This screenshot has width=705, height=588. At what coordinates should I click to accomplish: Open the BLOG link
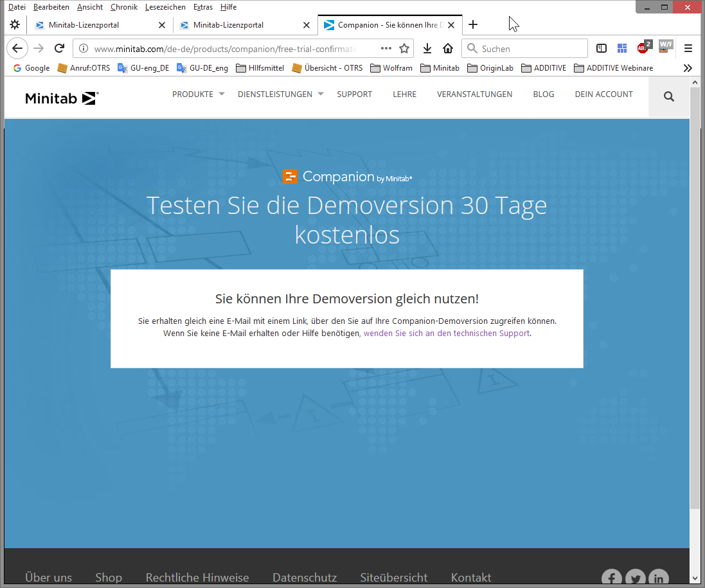click(544, 94)
